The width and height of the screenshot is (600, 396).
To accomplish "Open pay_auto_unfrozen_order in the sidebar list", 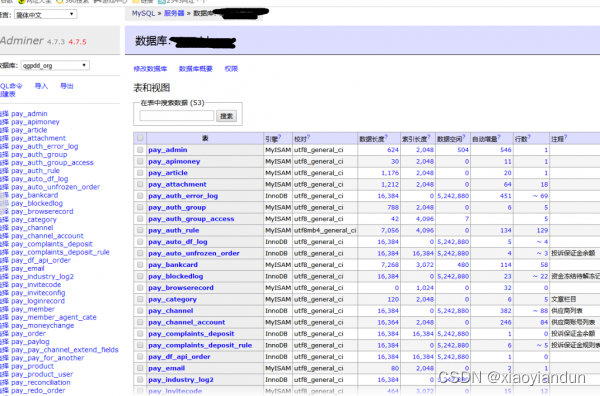I will click(x=55, y=187).
